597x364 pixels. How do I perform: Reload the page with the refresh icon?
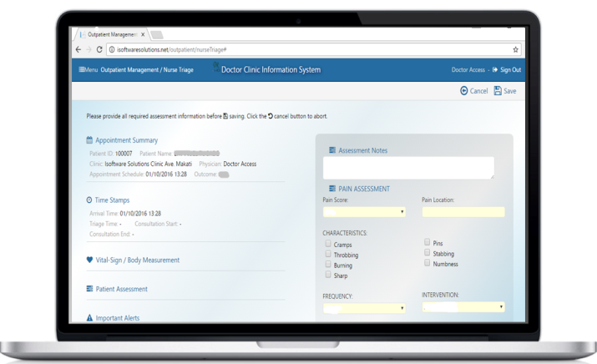click(101, 50)
